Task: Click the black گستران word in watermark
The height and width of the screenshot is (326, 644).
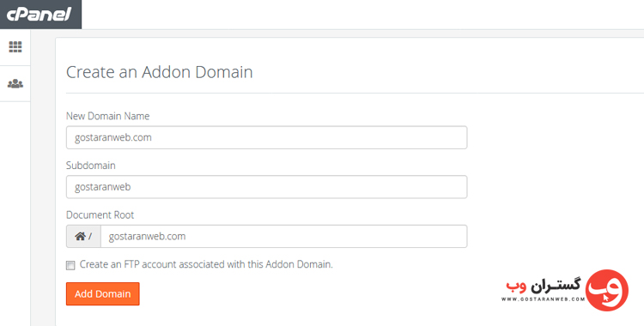Action: coord(556,285)
